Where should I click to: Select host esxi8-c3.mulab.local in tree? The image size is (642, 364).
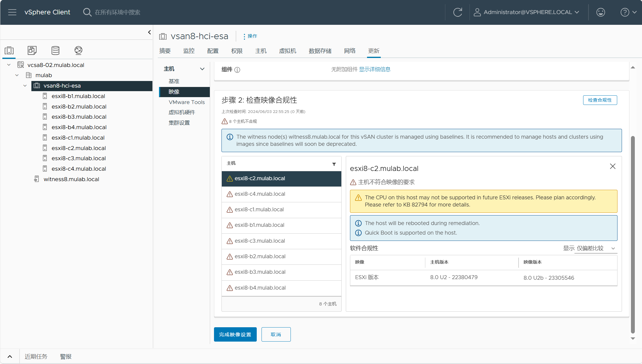click(79, 158)
